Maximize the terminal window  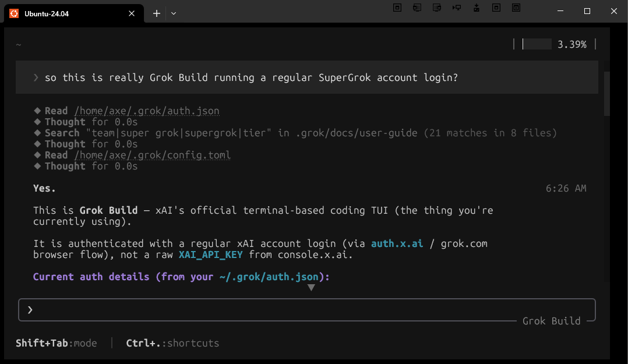click(587, 11)
